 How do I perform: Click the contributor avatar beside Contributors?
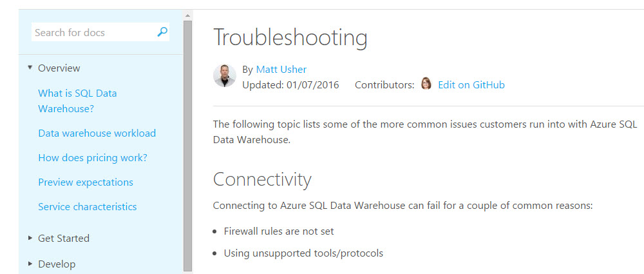[x=426, y=84]
